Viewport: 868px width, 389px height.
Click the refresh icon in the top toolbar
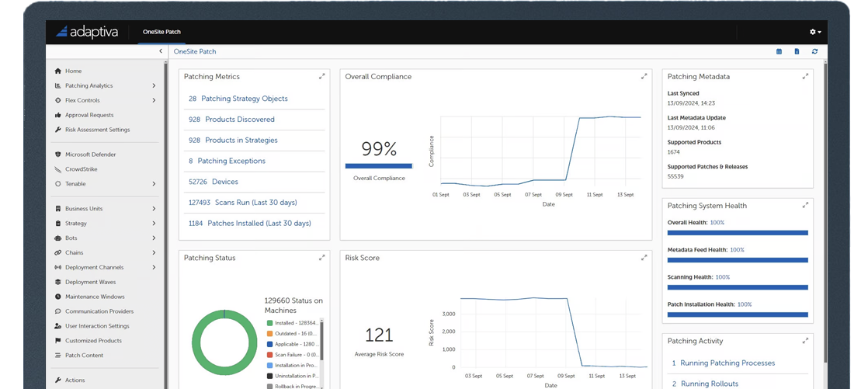click(814, 52)
